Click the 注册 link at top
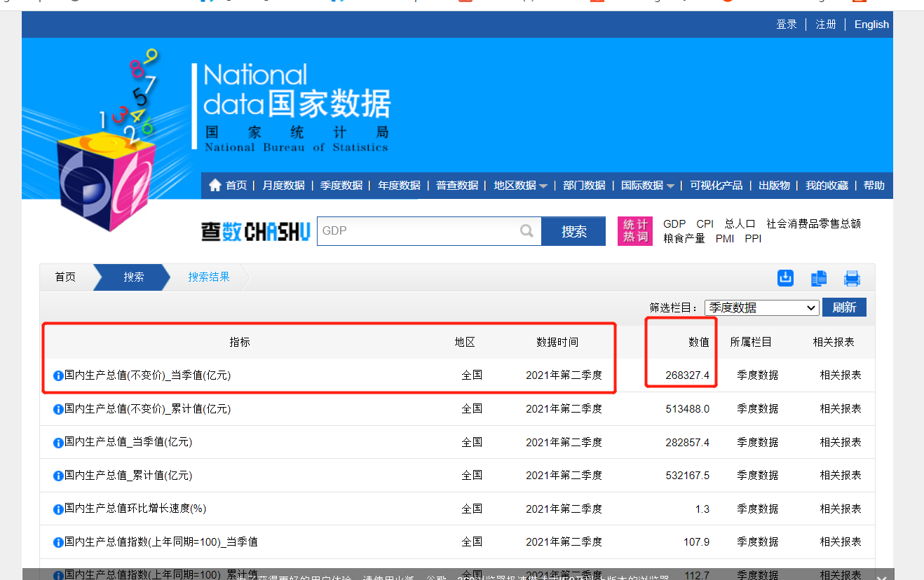 (x=826, y=25)
